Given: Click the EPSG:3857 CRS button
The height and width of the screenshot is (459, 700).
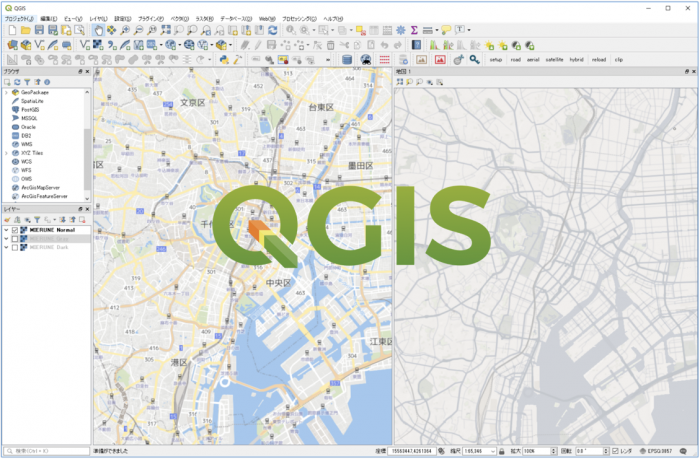Looking at the screenshot, I should [656, 451].
